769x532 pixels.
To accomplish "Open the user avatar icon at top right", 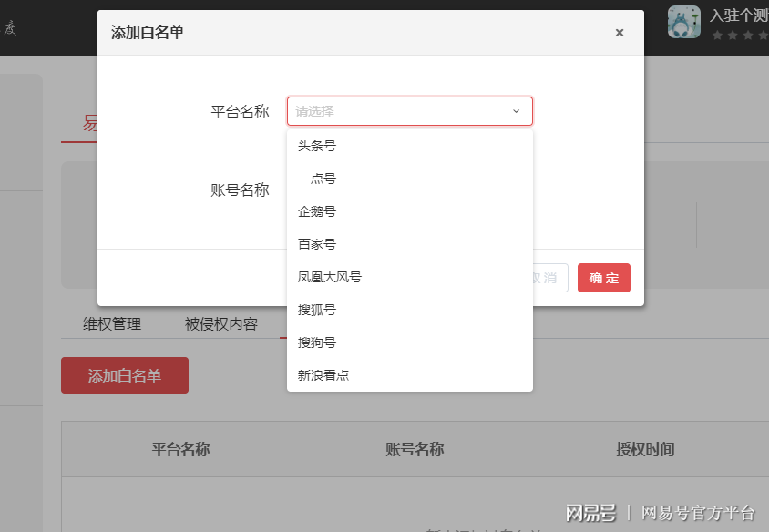I will [683, 22].
